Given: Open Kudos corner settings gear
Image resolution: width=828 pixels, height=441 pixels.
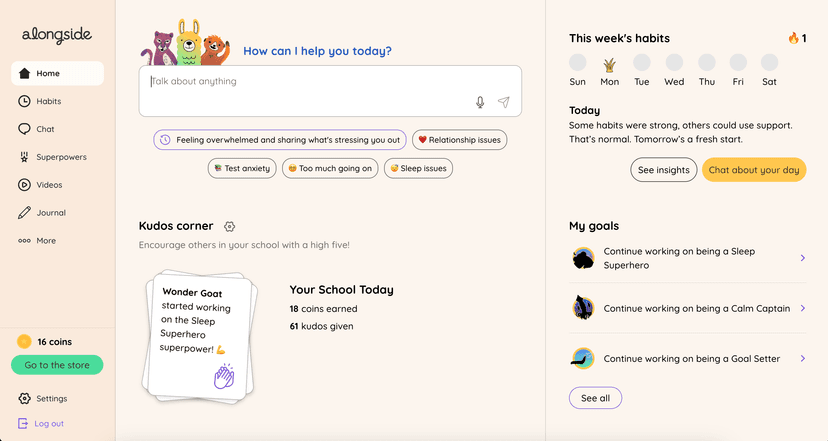Looking at the screenshot, I should coord(230,227).
